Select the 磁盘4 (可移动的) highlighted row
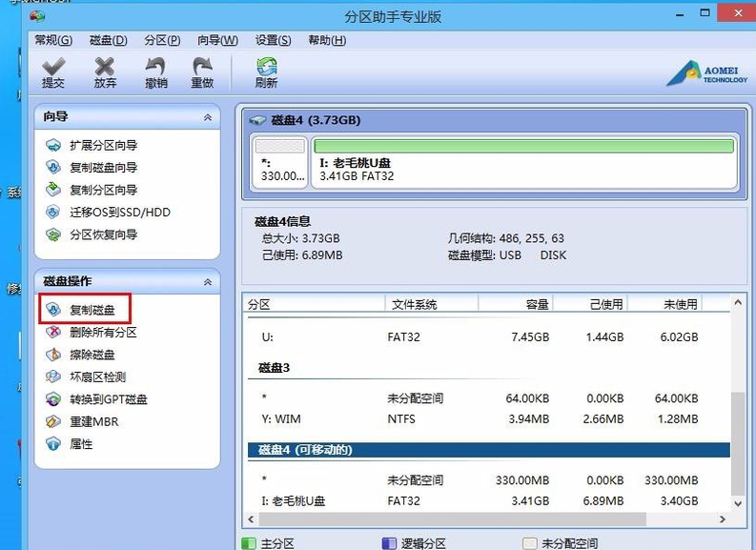 point(489,450)
